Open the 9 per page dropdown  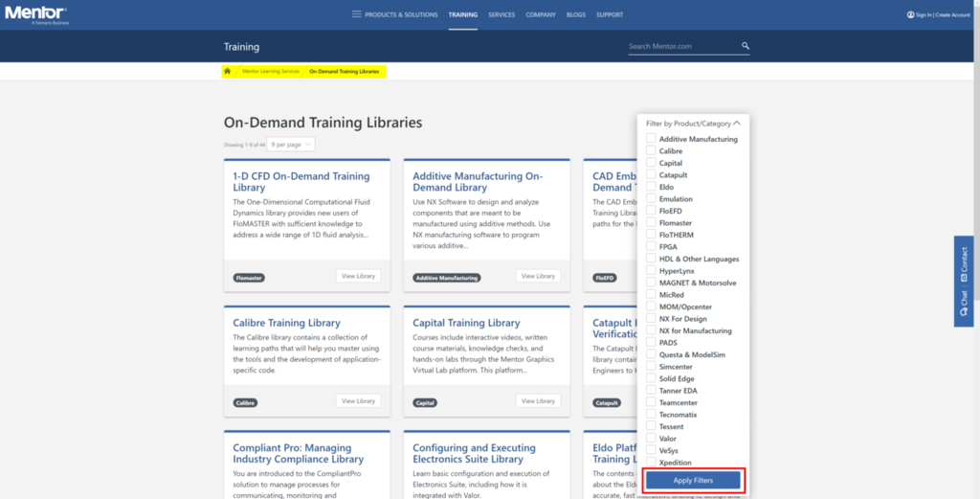pyautogui.click(x=291, y=145)
